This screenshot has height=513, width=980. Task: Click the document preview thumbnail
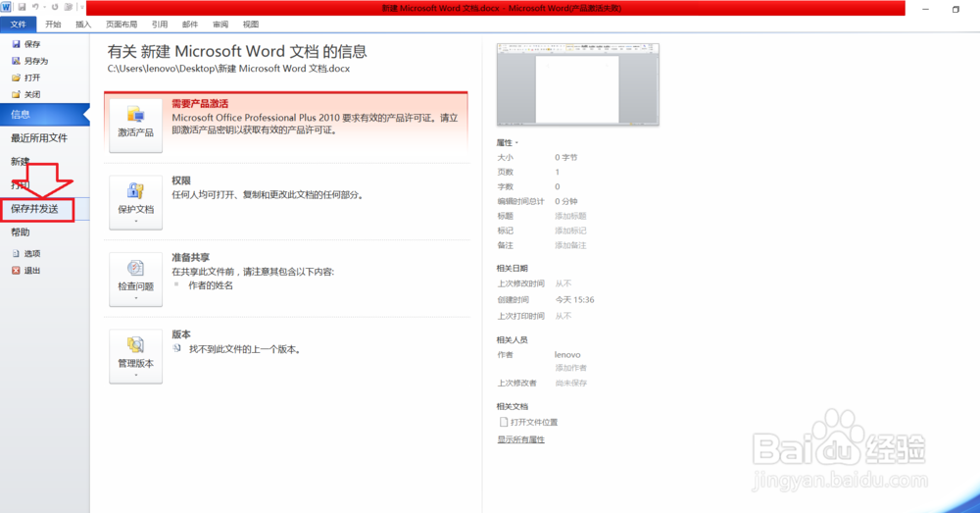tap(577, 83)
